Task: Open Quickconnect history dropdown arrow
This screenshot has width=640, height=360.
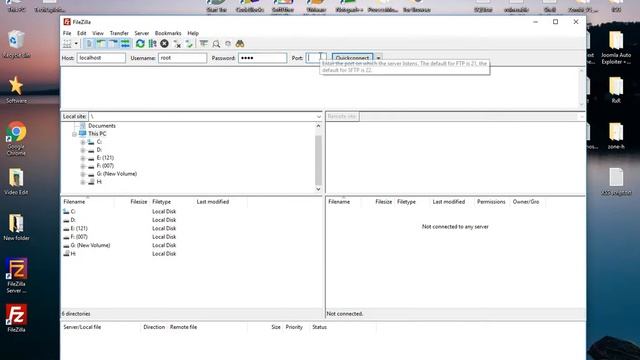Action: (378, 58)
